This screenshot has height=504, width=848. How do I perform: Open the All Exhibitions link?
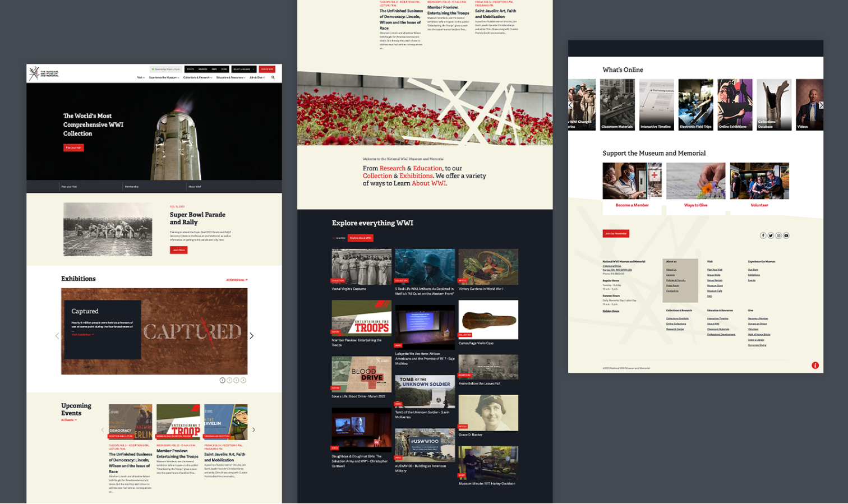point(237,280)
